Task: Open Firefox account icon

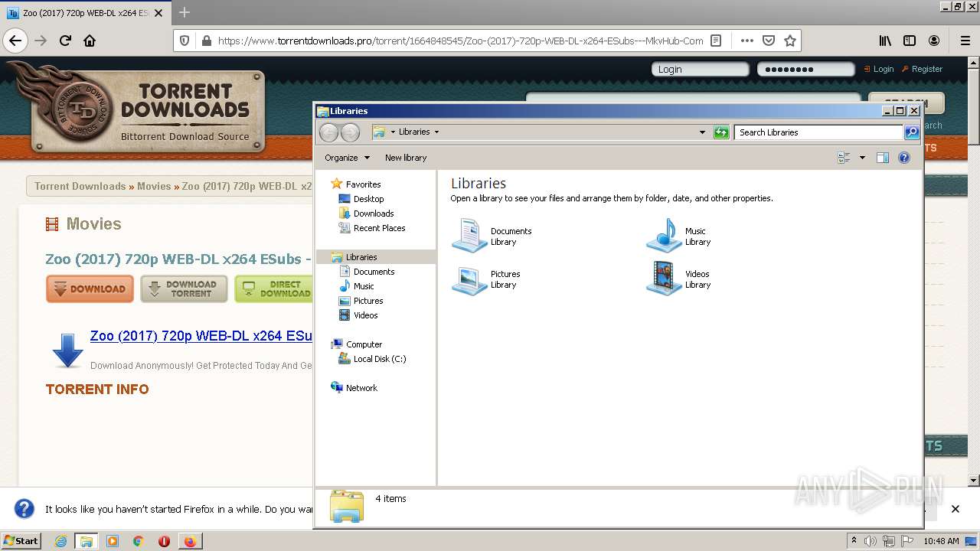Action: (x=934, y=41)
